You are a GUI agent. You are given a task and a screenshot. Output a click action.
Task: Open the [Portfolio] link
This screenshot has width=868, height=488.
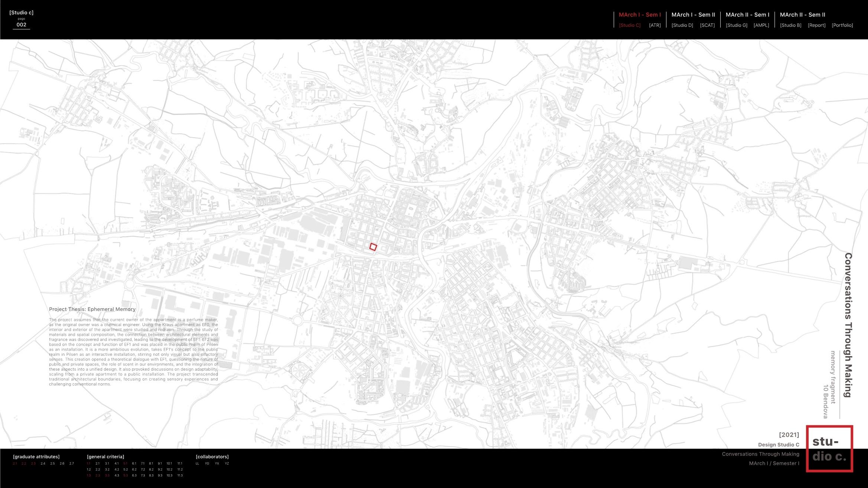(x=842, y=25)
